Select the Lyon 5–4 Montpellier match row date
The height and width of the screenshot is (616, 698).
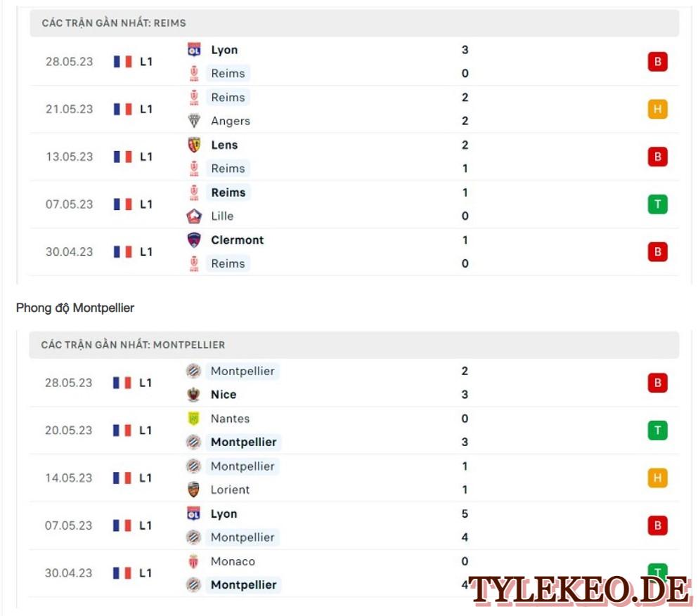69,525
